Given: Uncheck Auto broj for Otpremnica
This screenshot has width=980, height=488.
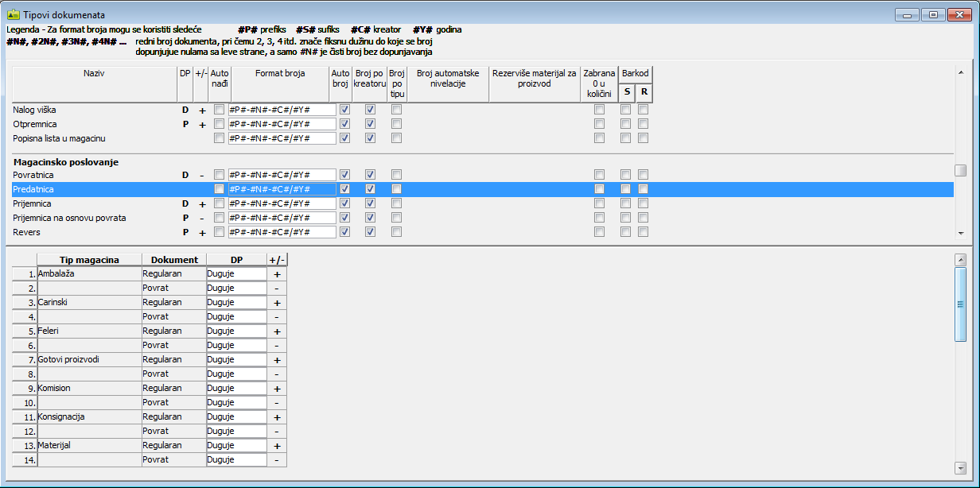Looking at the screenshot, I should (x=344, y=124).
